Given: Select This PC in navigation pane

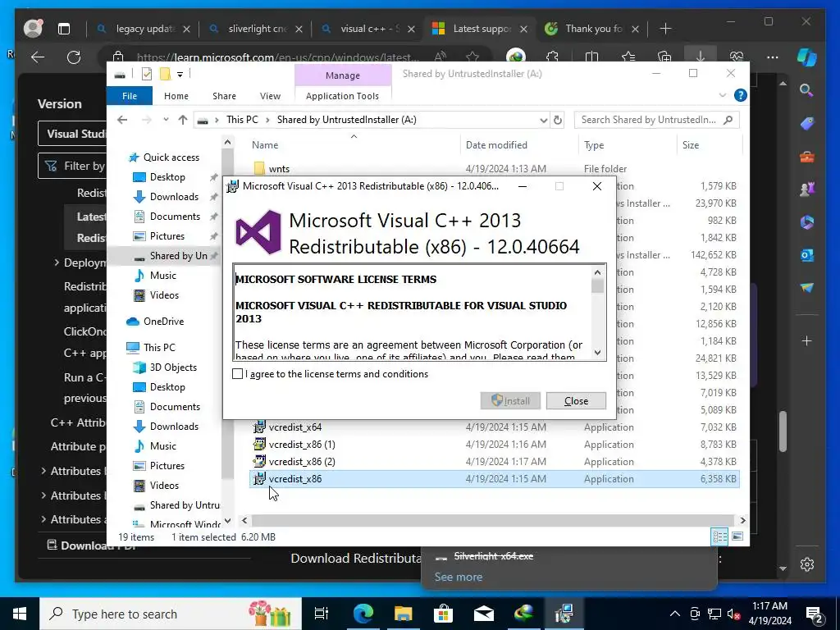Looking at the screenshot, I should 159,348.
